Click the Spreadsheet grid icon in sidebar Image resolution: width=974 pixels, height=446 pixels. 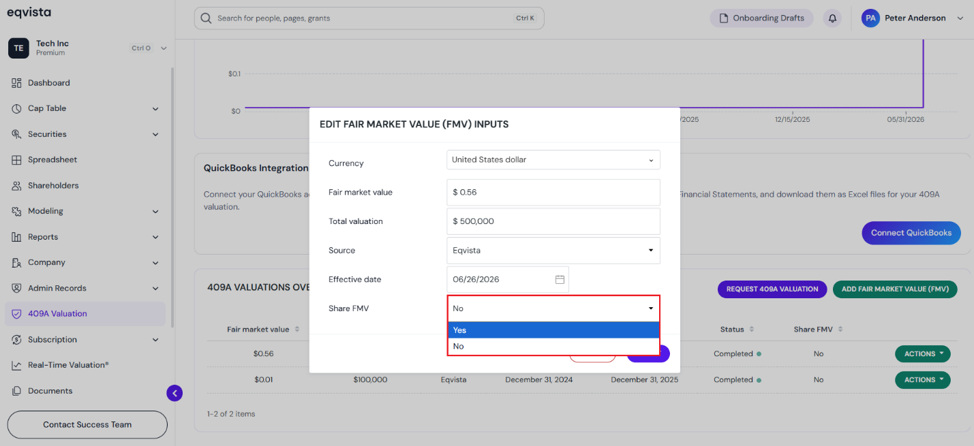pyautogui.click(x=17, y=160)
